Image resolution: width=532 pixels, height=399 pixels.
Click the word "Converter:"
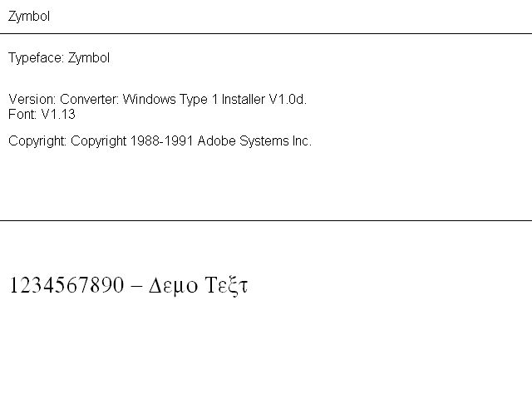pyautogui.click(x=89, y=100)
